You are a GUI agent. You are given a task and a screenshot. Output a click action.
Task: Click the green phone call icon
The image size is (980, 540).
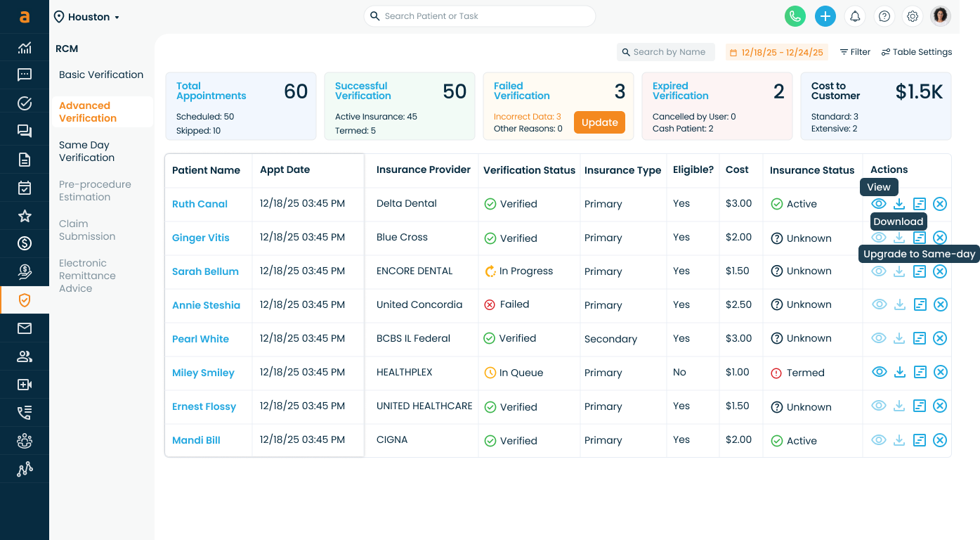coord(795,16)
